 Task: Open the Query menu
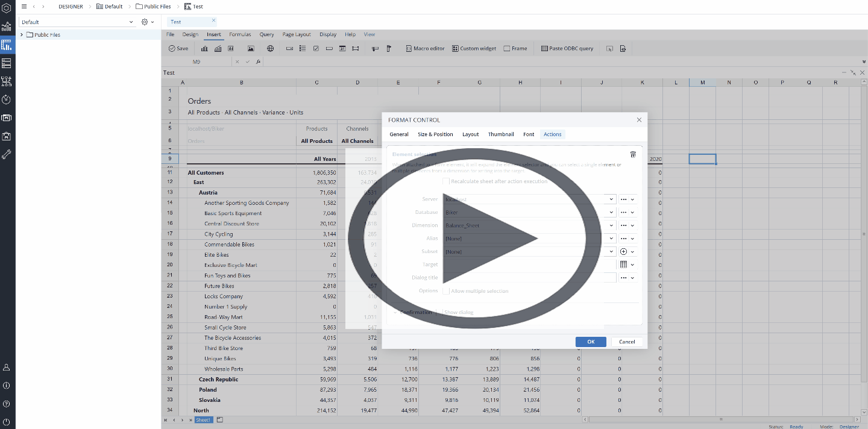[267, 34]
